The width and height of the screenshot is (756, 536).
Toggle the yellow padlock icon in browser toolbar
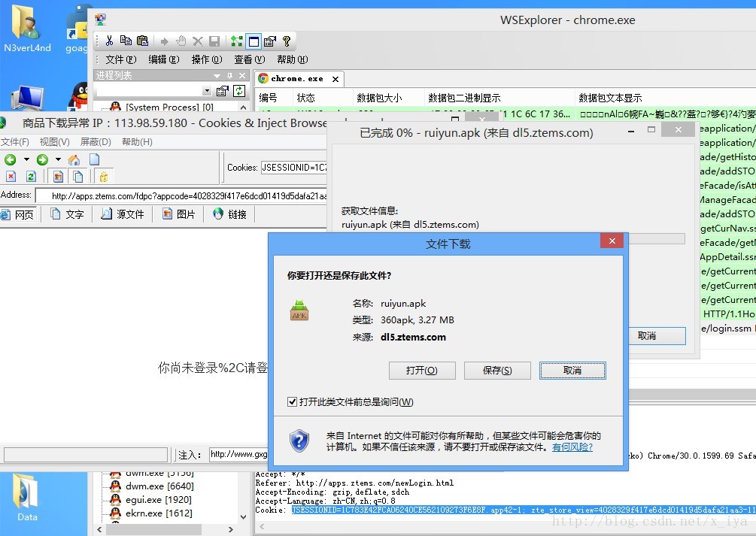coord(104,177)
